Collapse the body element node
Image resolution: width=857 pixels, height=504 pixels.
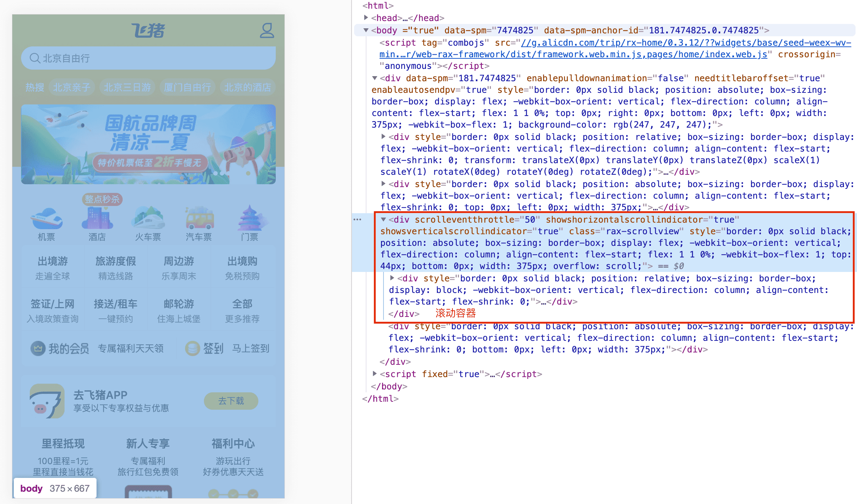coord(366,30)
